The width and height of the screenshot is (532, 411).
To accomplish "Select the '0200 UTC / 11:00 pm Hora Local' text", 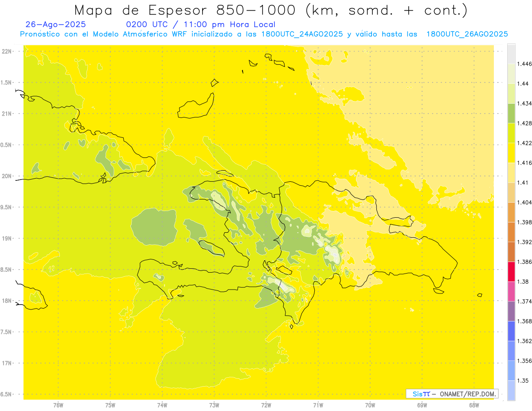I will pyautogui.click(x=200, y=24).
